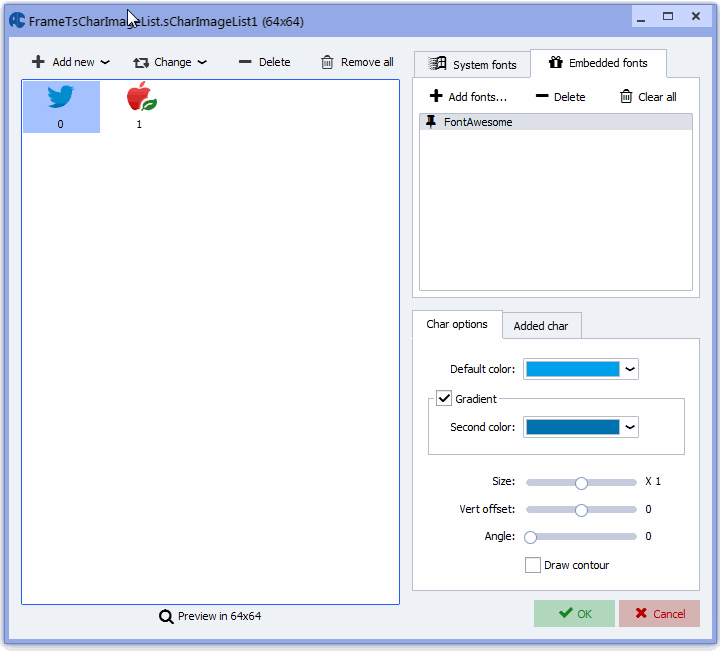Open the Char options tab
Screen dimensions: 720x651
coord(457,324)
